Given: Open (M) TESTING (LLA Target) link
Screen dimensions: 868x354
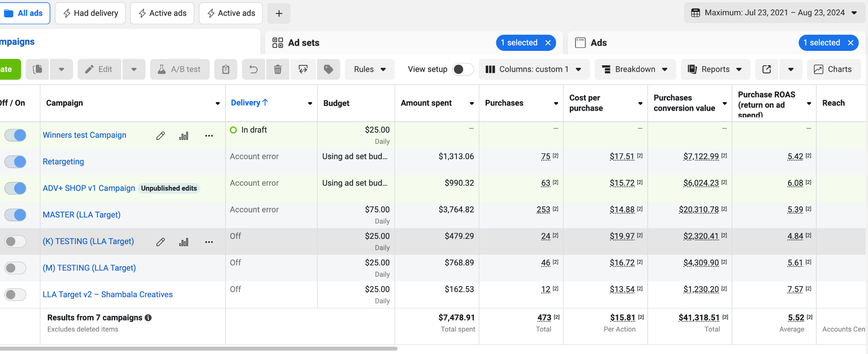Looking at the screenshot, I should pyautogui.click(x=89, y=268).
